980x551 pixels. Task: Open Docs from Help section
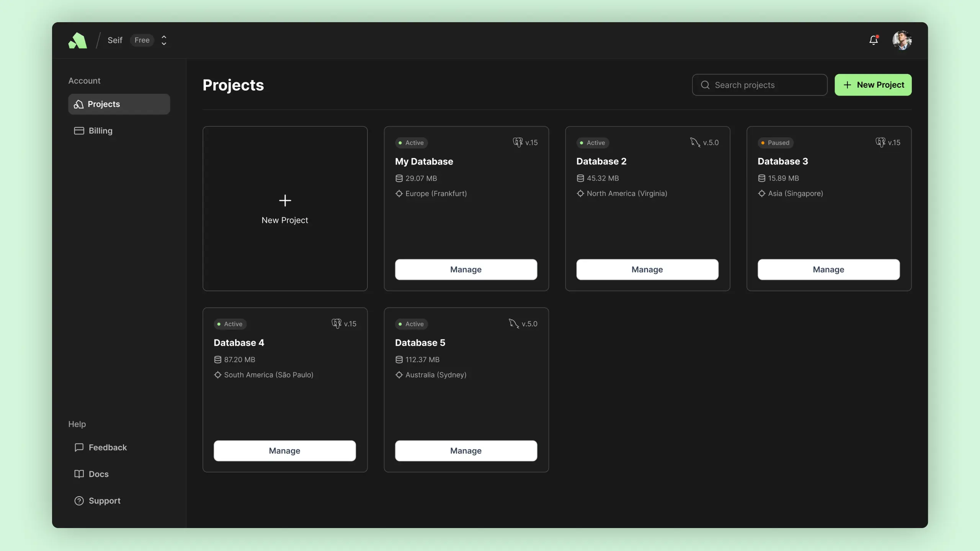pos(98,474)
